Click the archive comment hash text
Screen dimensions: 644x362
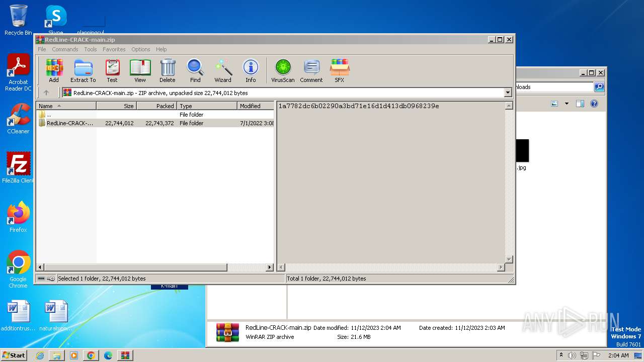pyautogui.click(x=359, y=106)
